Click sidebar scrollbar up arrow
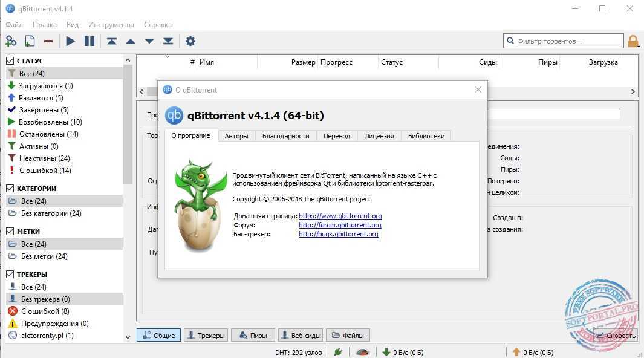 pos(128,60)
